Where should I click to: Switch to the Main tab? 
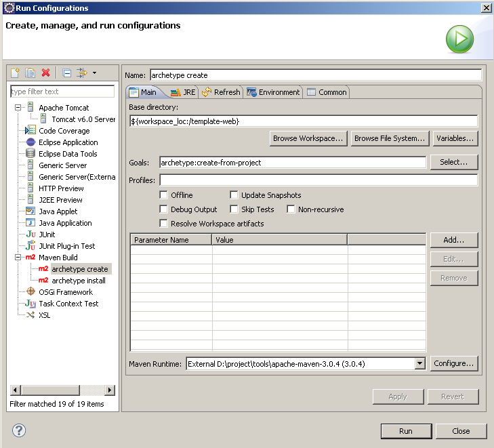click(144, 92)
